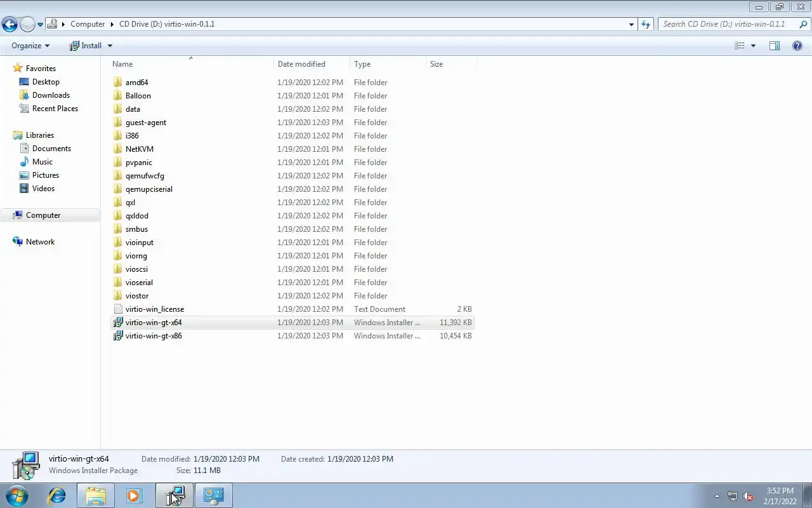Select the qxldod folder icon

tap(117, 216)
